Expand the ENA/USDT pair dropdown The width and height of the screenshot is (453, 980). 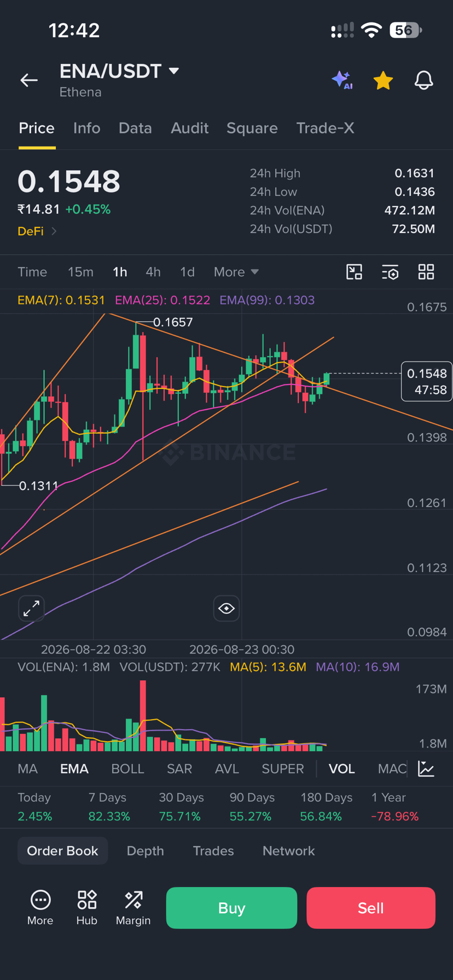(174, 71)
